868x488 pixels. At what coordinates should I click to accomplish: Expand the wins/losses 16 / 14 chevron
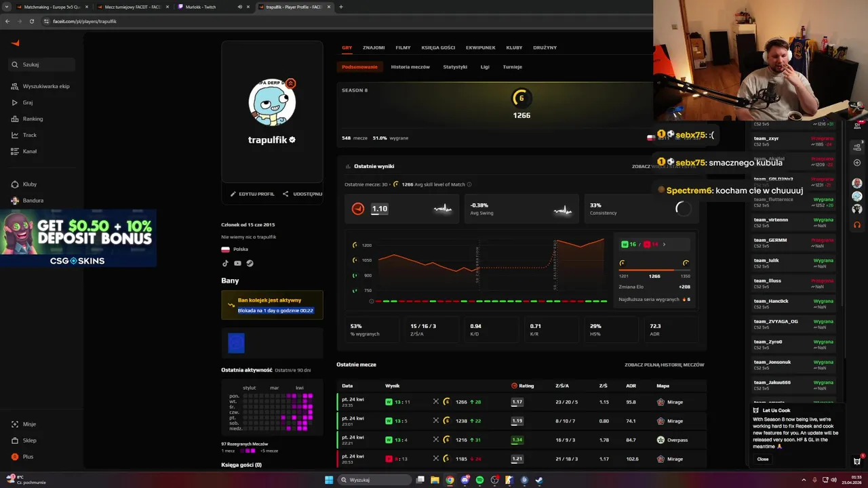(664, 245)
